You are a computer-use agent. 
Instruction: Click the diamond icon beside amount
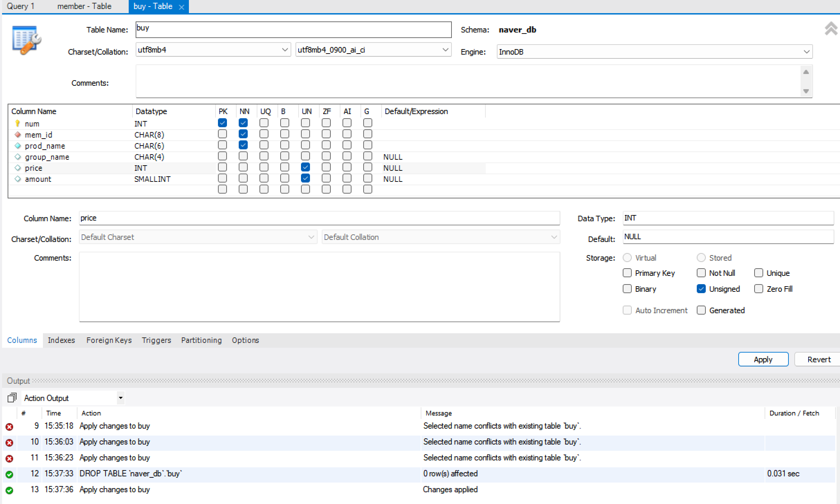(18, 179)
